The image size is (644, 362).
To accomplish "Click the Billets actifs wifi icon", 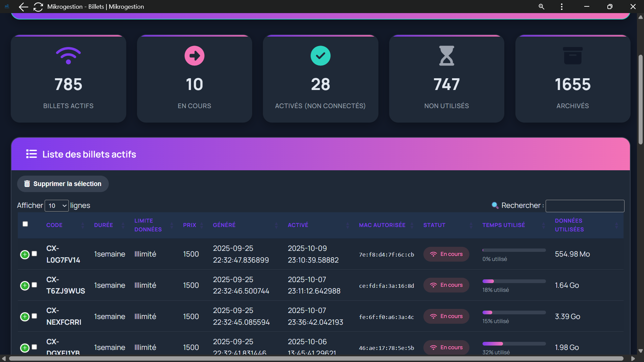I will coord(68,55).
